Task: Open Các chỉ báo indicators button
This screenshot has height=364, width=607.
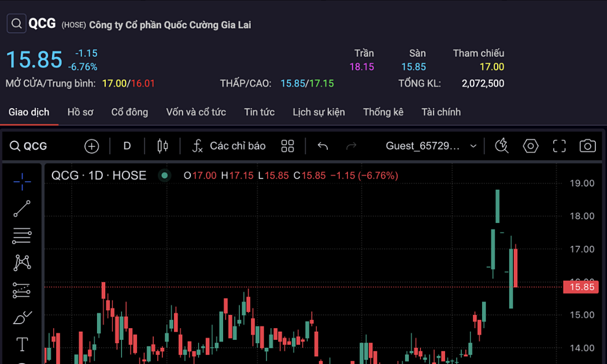Action: (x=229, y=146)
